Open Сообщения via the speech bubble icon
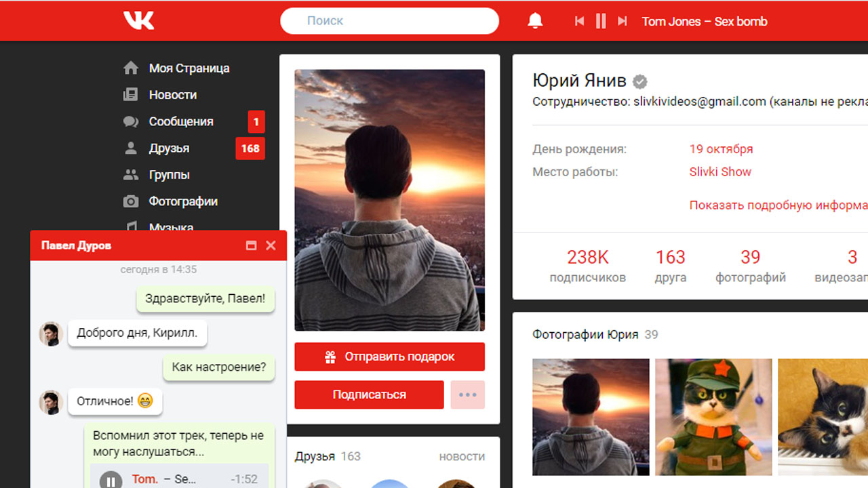The height and width of the screenshot is (488, 868). (x=130, y=121)
